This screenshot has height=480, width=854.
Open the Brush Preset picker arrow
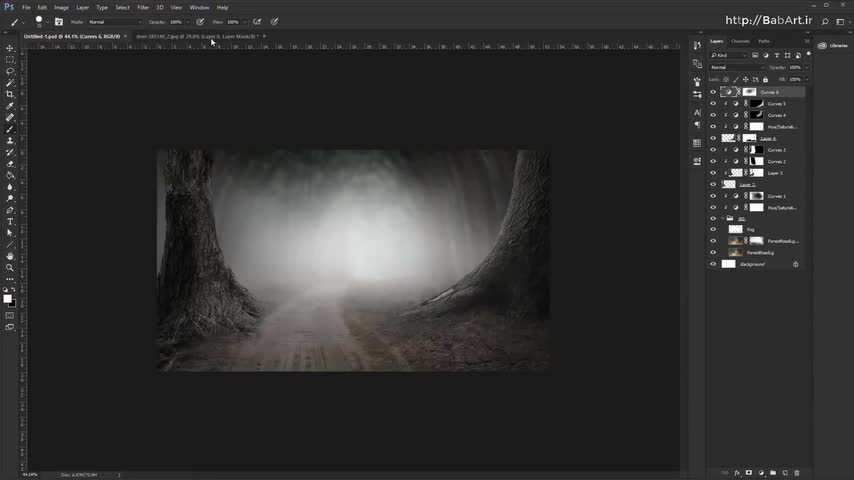[x=47, y=22]
